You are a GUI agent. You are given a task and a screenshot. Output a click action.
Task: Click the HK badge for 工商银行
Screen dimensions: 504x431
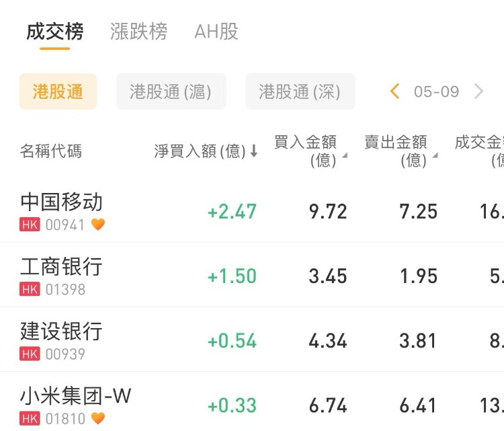click(x=30, y=289)
